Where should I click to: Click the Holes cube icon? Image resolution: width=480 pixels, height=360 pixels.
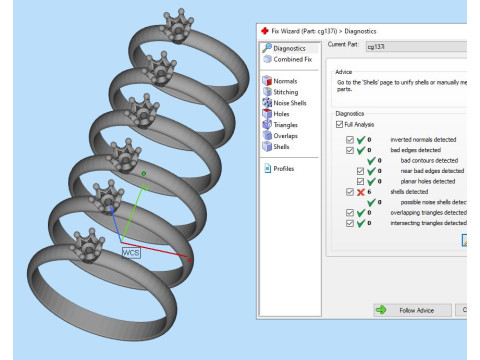pyautogui.click(x=267, y=114)
